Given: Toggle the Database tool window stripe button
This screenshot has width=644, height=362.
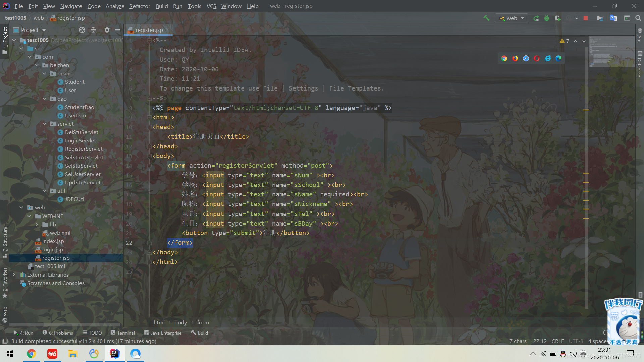Looking at the screenshot, I should click(x=640, y=64).
